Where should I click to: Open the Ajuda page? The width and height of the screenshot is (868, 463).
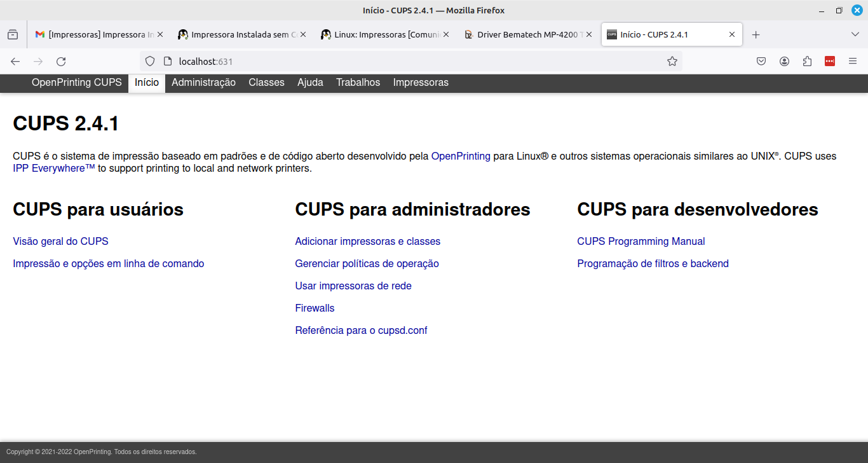(310, 83)
